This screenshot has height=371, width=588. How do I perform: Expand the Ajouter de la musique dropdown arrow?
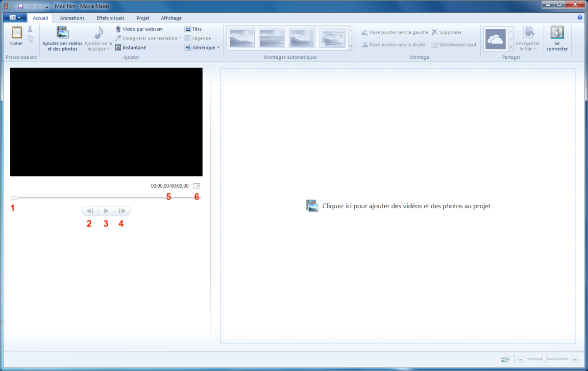coord(108,49)
